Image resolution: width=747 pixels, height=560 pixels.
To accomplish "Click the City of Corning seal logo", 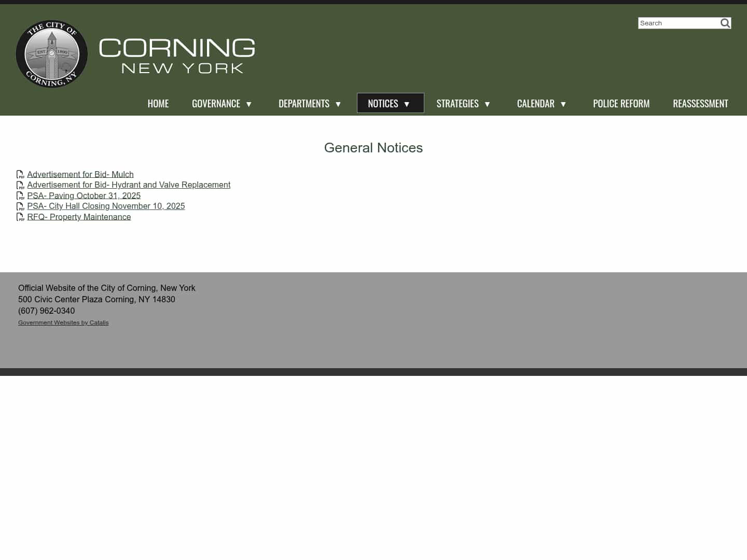I will pyautogui.click(x=51, y=54).
